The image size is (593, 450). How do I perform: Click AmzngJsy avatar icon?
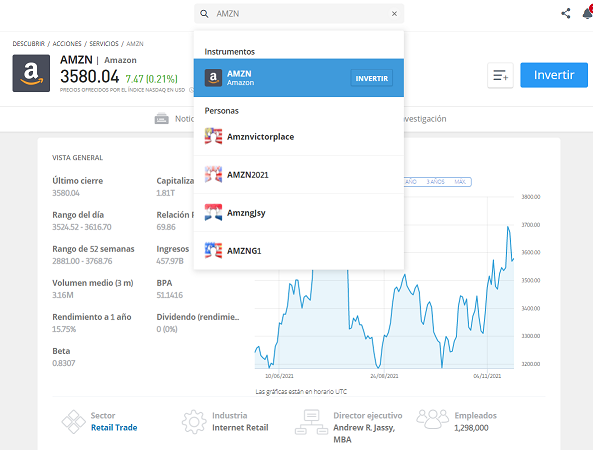[213, 213]
